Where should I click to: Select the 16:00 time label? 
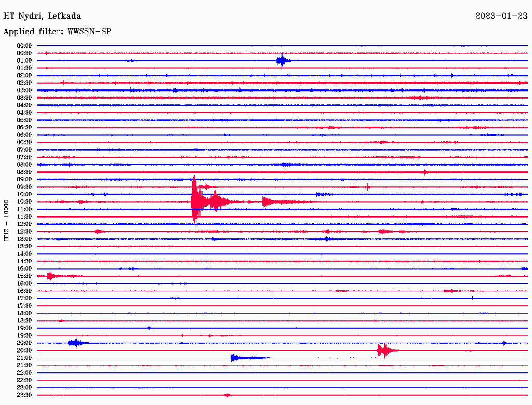[x=24, y=283]
